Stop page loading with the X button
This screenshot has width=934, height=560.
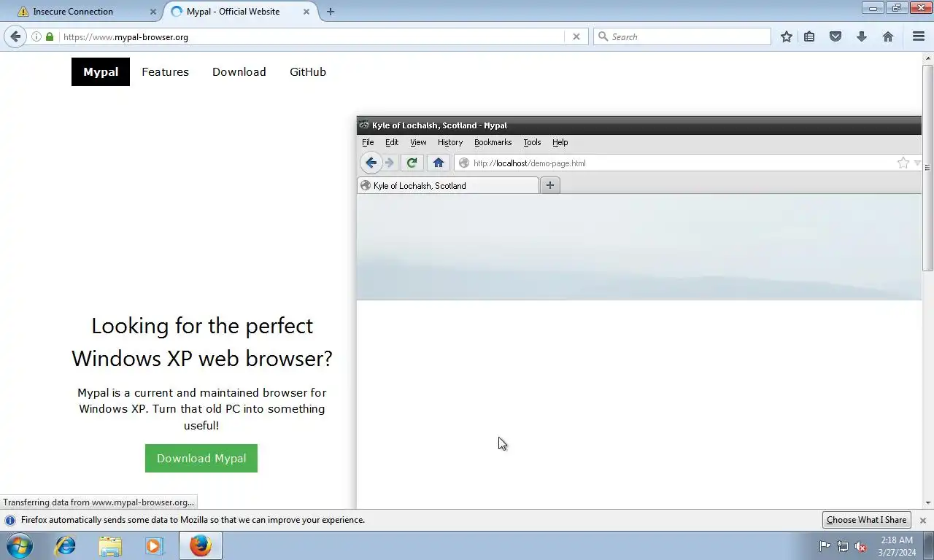tap(576, 36)
